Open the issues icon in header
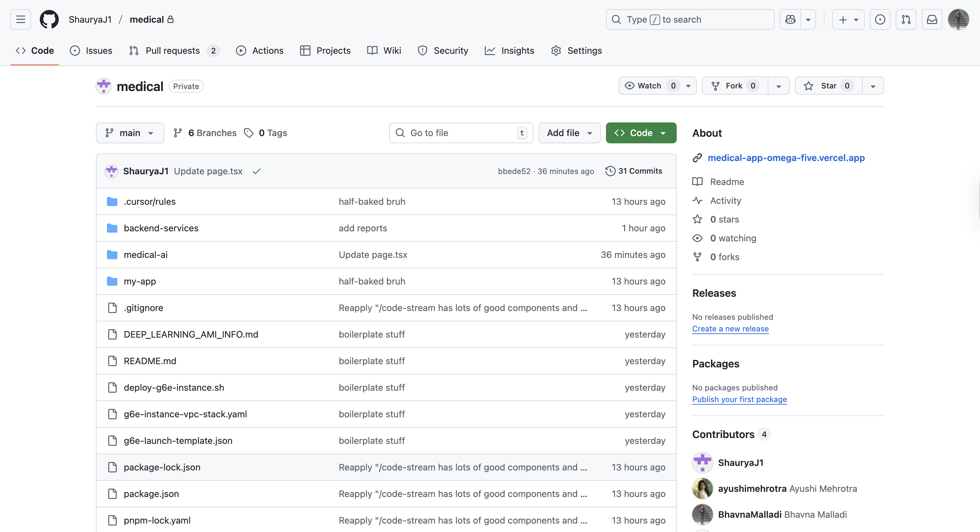Viewport: 980px width, 532px height. click(x=880, y=19)
